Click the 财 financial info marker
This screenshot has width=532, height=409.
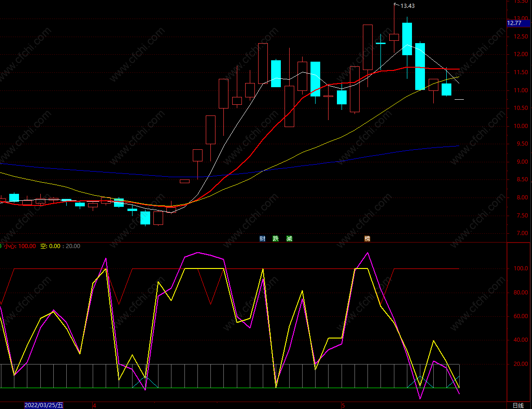click(x=262, y=239)
